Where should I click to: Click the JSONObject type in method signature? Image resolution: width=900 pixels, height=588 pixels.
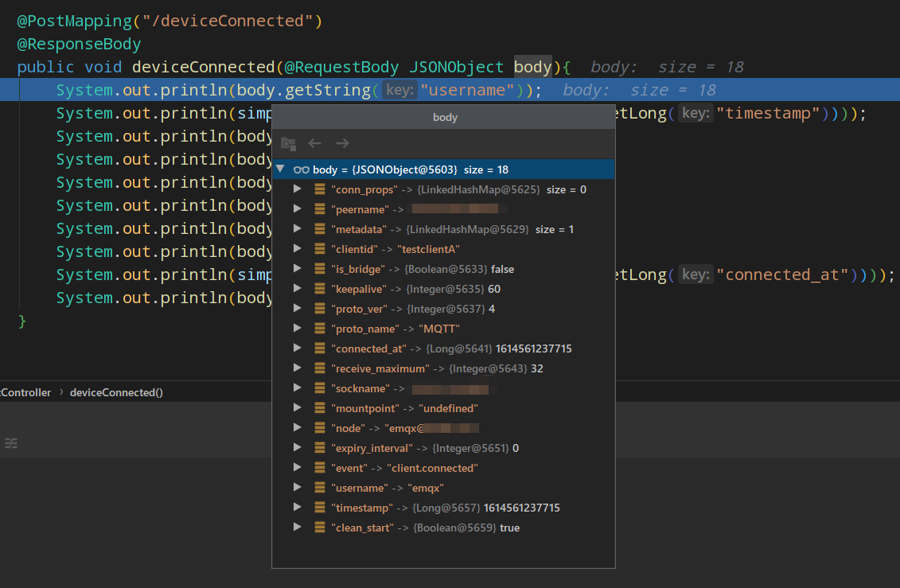[x=456, y=67]
